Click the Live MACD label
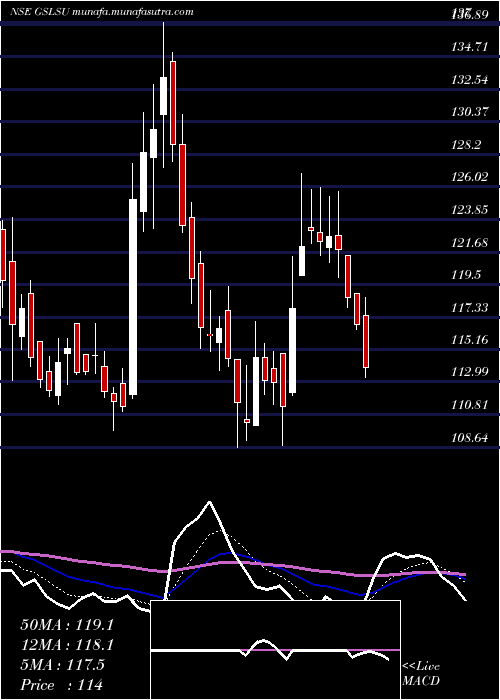Screen dimensions: 500x700 pos(421,674)
